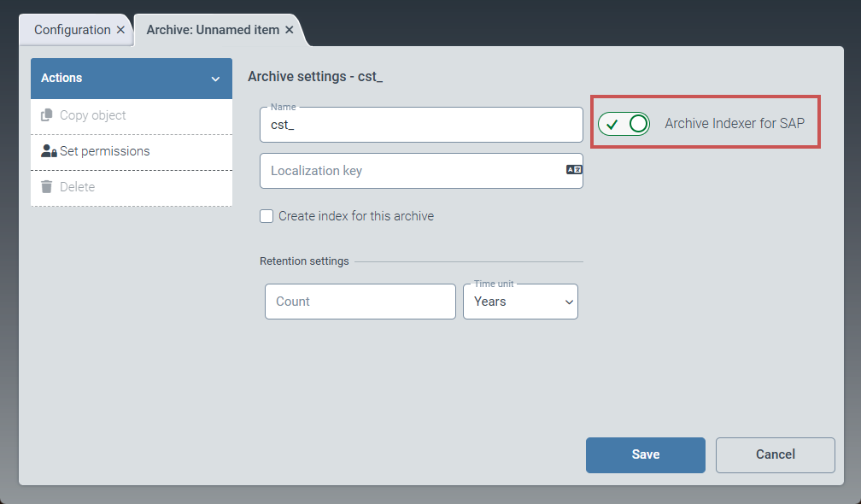Click the Delete trash can icon

tap(47, 187)
